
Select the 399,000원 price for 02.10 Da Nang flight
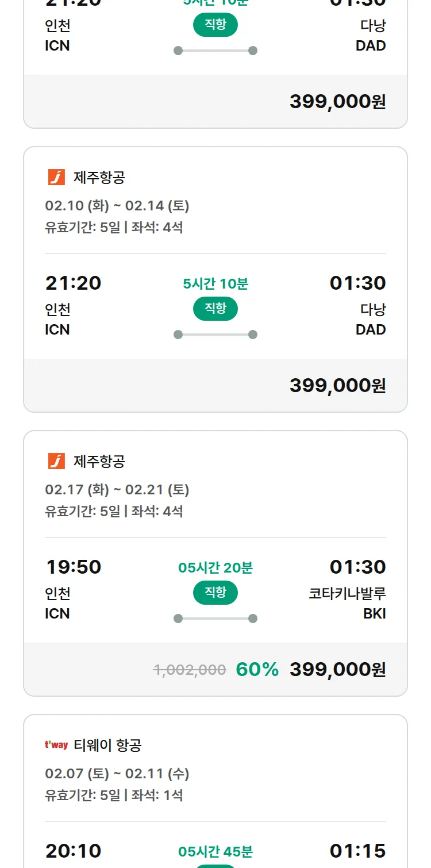click(337, 385)
